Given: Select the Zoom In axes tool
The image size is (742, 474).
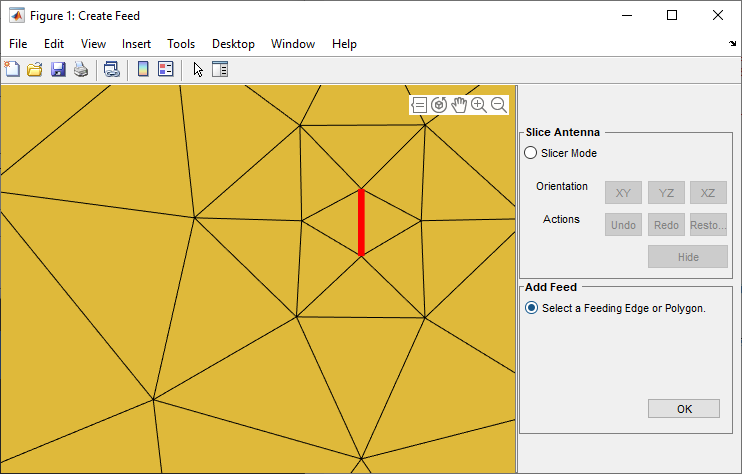Looking at the screenshot, I should [479, 105].
